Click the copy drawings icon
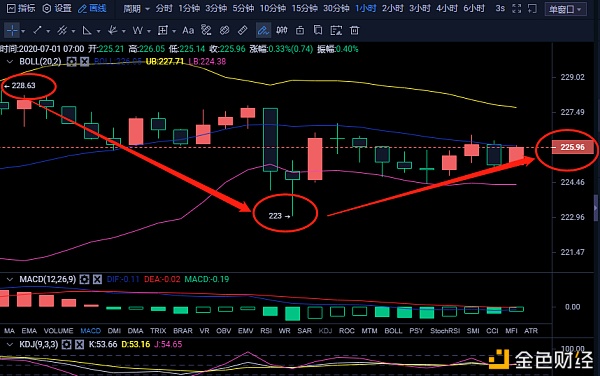600x376 pixels. (318, 30)
